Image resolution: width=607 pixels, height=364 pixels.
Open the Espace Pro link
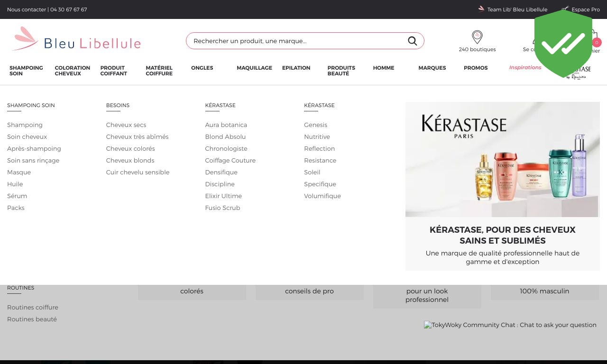[585, 9]
